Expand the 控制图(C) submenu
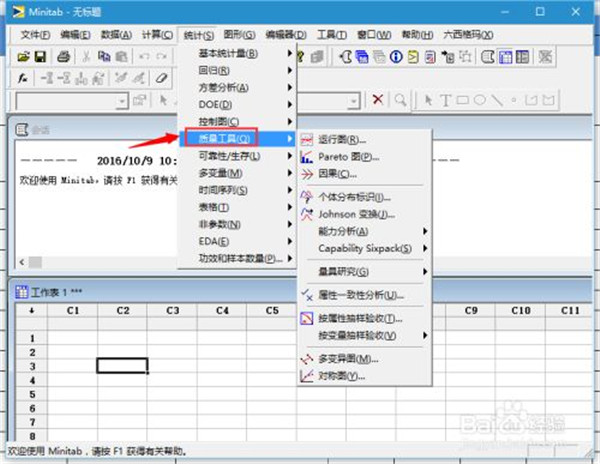600x464 pixels. click(238, 122)
